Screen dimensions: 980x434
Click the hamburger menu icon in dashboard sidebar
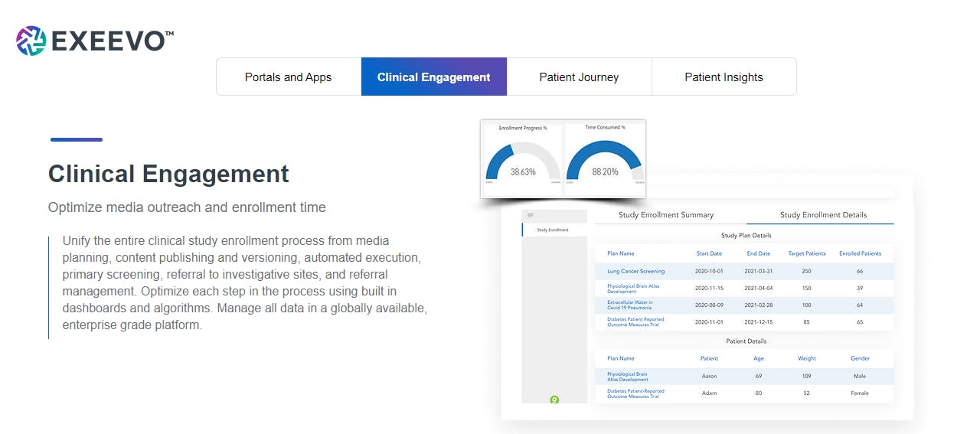click(530, 215)
